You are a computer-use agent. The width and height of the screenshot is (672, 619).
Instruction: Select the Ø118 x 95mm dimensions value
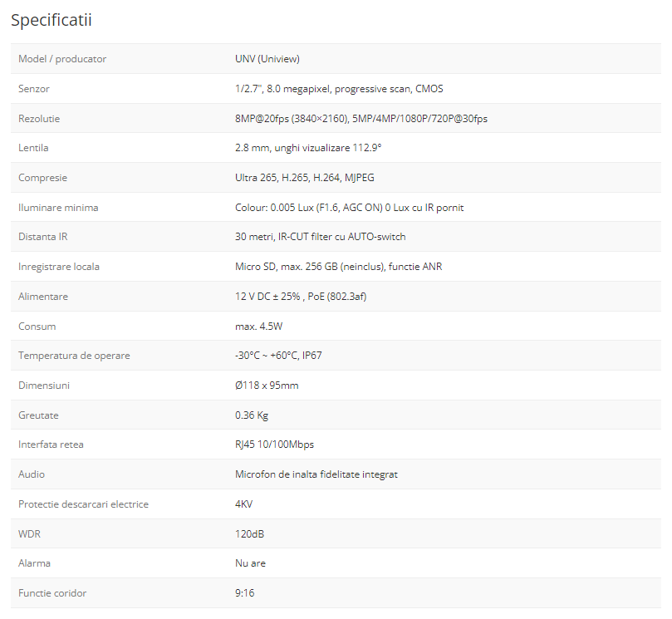coord(267,386)
